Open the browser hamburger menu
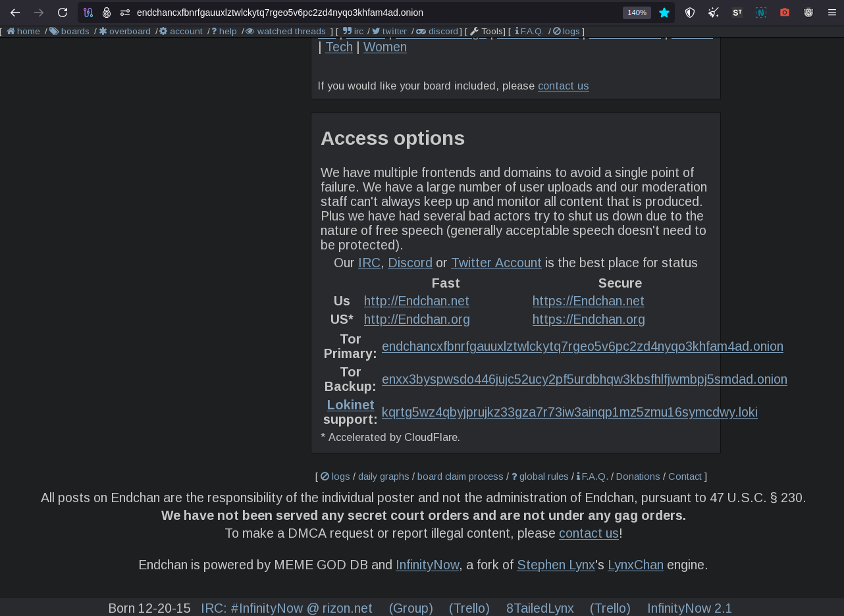 pyautogui.click(x=832, y=13)
